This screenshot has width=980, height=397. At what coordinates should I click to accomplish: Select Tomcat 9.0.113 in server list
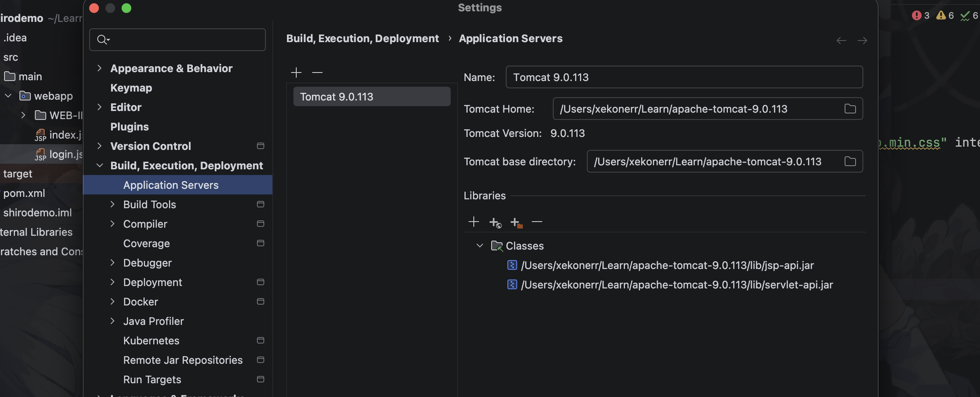(x=371, y=97)
